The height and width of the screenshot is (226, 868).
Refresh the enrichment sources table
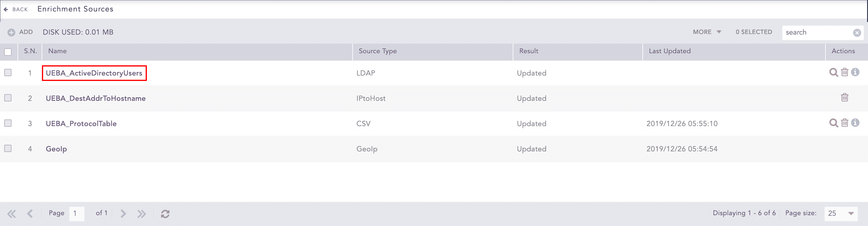point(165,214)
